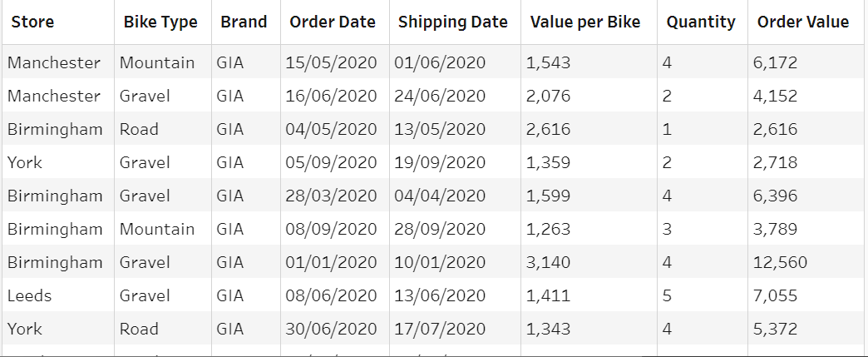
Task: Click value per bike cell 2,616
Action: (549, 129)
